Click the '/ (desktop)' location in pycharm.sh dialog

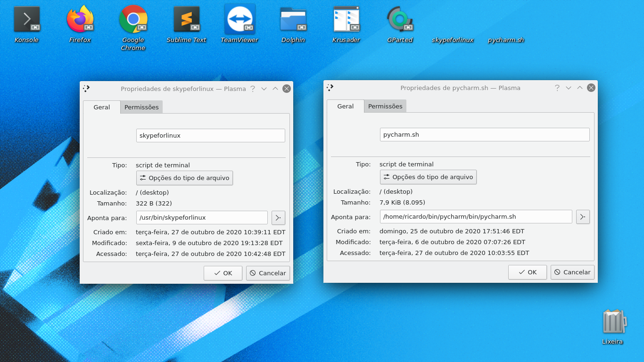coord(396,192)
